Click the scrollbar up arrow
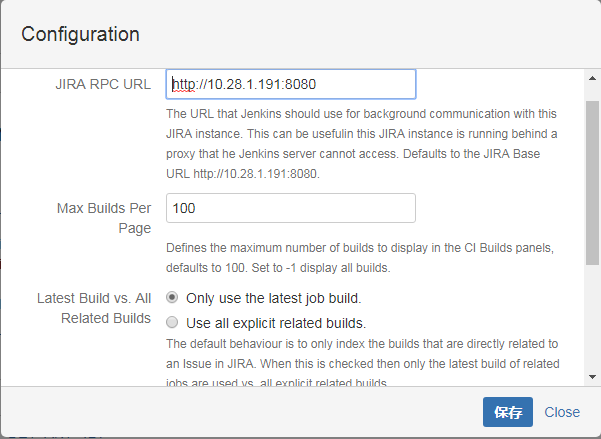Screen dimensions: 601x439 coord(593,78)
